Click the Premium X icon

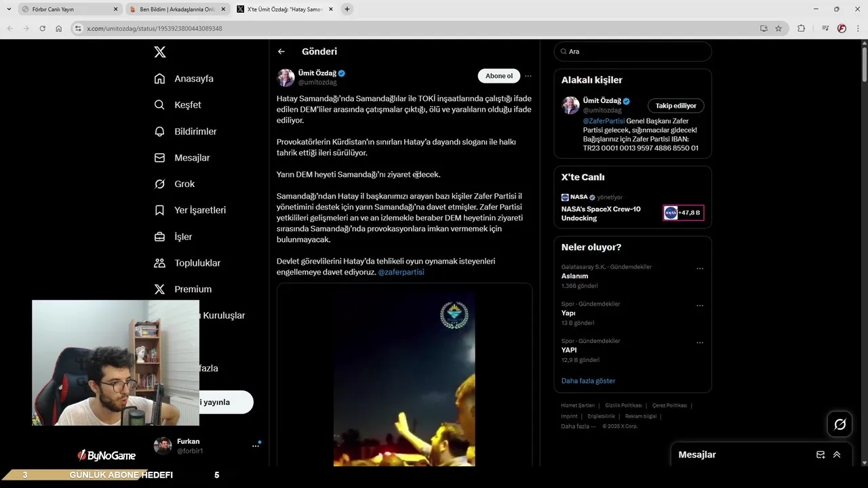coord(159,289)
